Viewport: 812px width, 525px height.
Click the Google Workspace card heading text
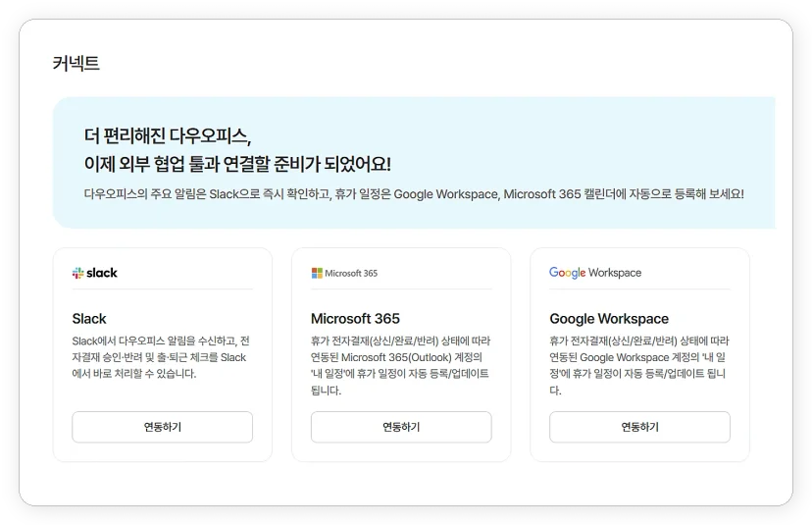pos(609,318)
